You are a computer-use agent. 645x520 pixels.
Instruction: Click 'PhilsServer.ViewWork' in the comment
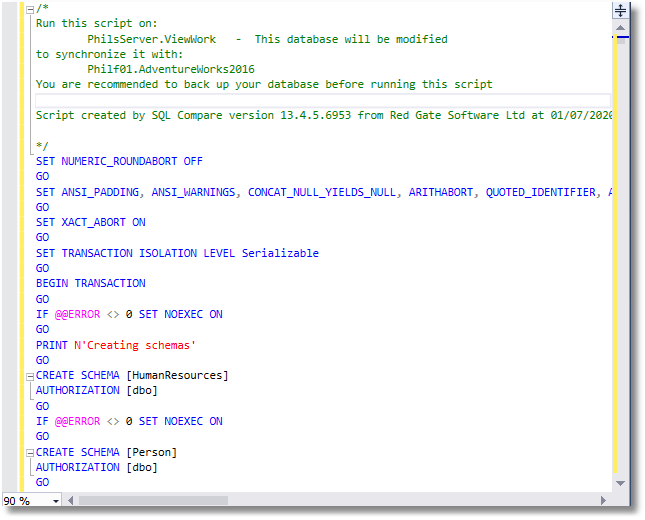[x=151, y=39]
